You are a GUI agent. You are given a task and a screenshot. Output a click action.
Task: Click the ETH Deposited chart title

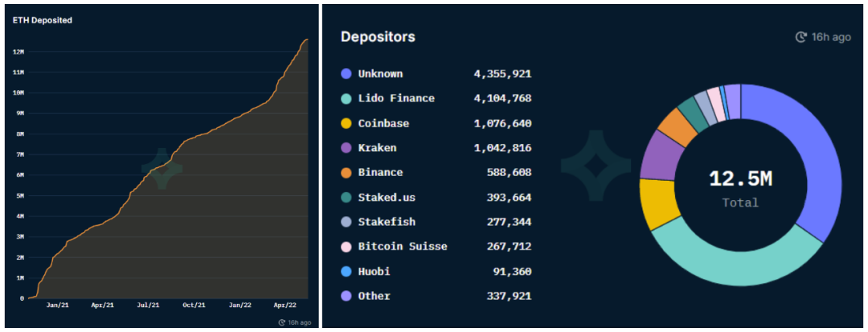point(43,20)
